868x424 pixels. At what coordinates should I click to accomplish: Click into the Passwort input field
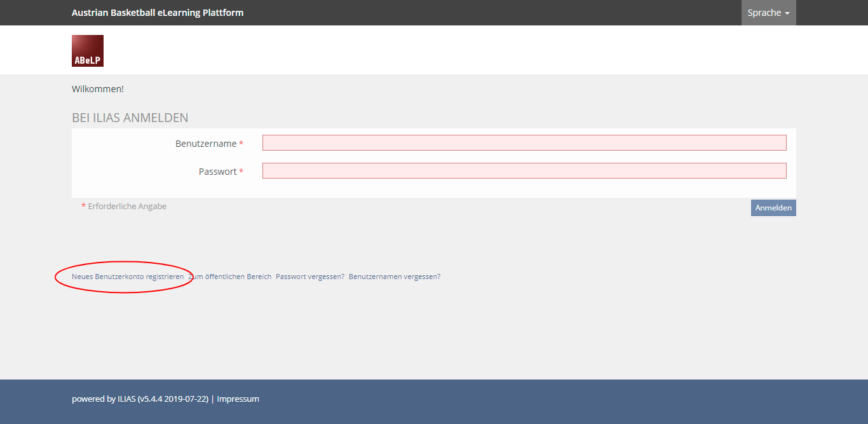pyautogui.click(x=524, y=171)
